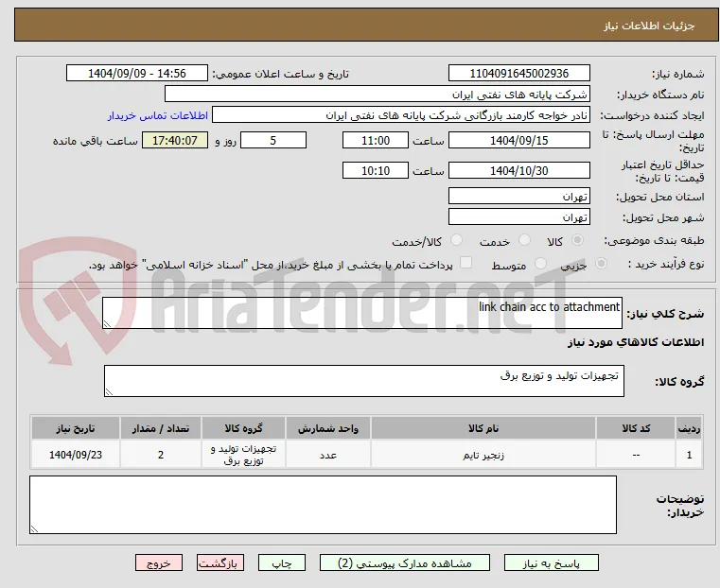This screenshot has height=588, width=720.
Task: Click the remaining days field showing 5
Action: click(x=273, y=140)
